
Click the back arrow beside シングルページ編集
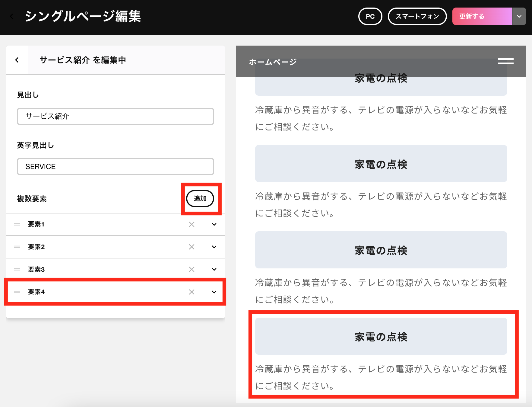pos(12,16)
